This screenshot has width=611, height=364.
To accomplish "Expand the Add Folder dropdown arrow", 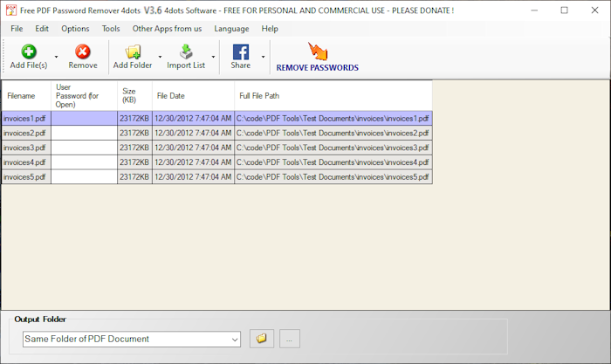I will pyautogui.click(x=160, y=58).
